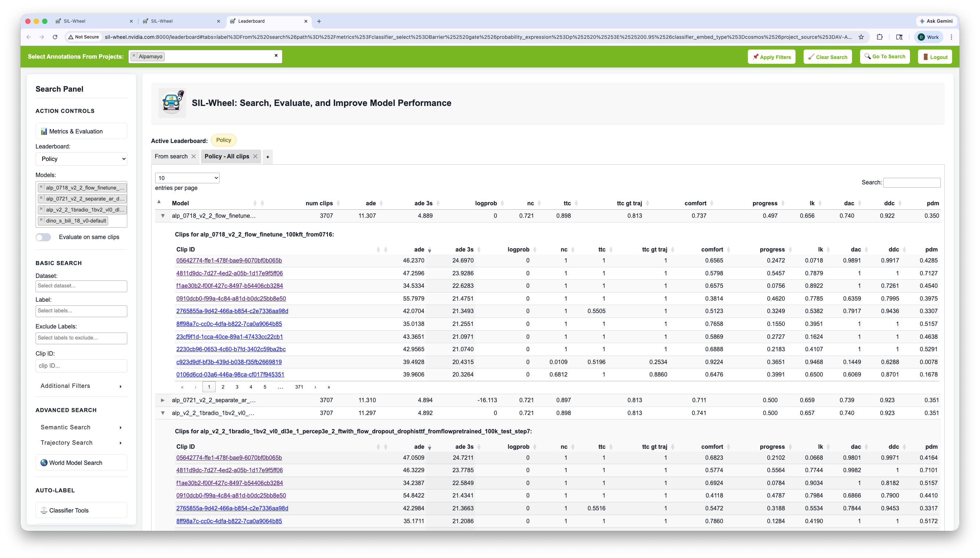Reload the page with the browser refresh icon

tap(55, 37)
